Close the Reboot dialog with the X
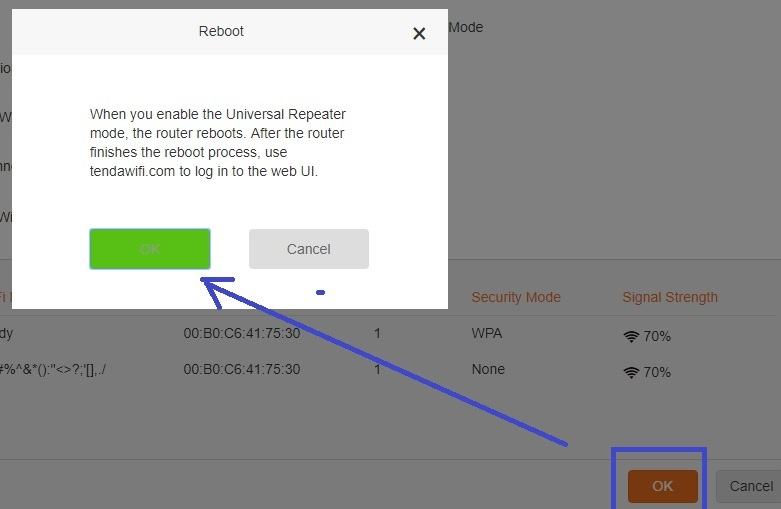Viewport: 781px width, 509px height. click(419, 33)
